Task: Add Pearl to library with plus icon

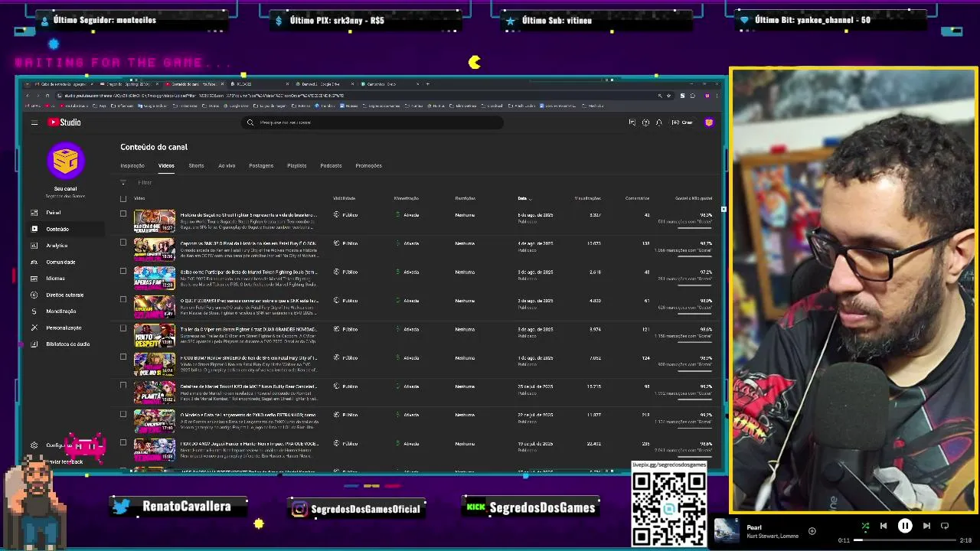Action: pyautogui.click(x=812, y=530)
